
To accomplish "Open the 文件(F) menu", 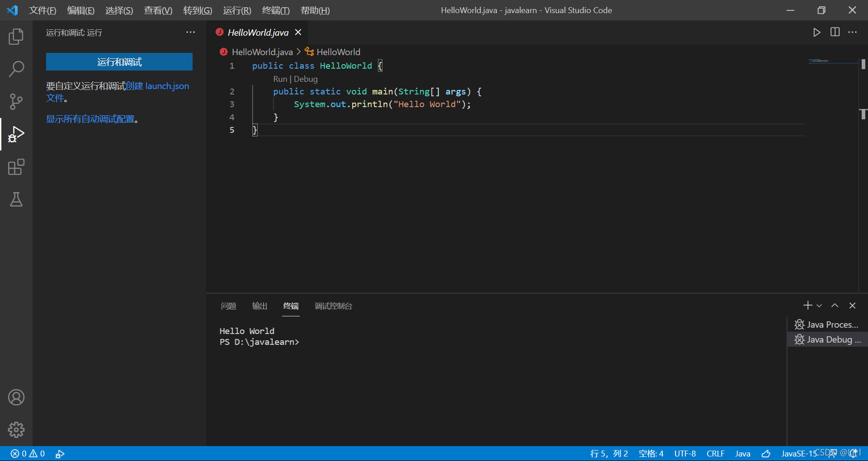I will click(42, 10).
